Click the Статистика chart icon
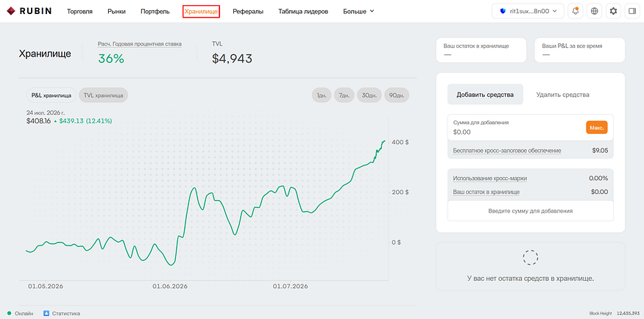The height and width of the screenshot is (319, 644). click(x=46, y=313)
